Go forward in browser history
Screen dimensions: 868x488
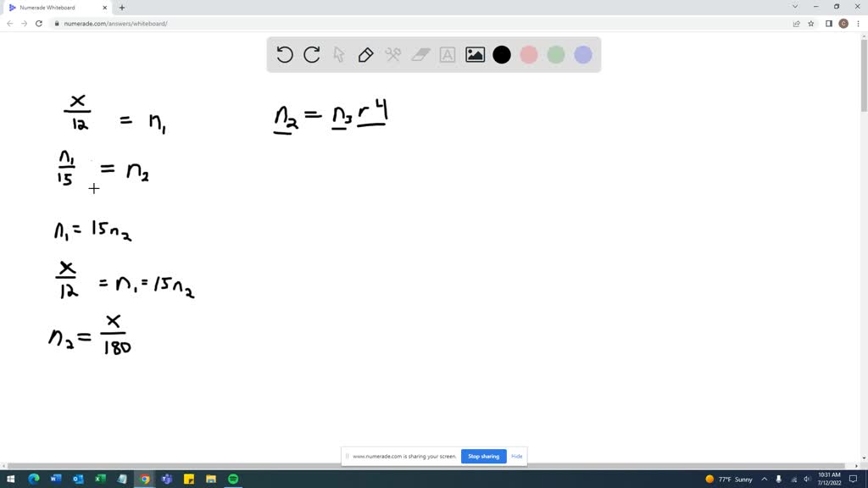pyautogui.click(x=25, y=24)
